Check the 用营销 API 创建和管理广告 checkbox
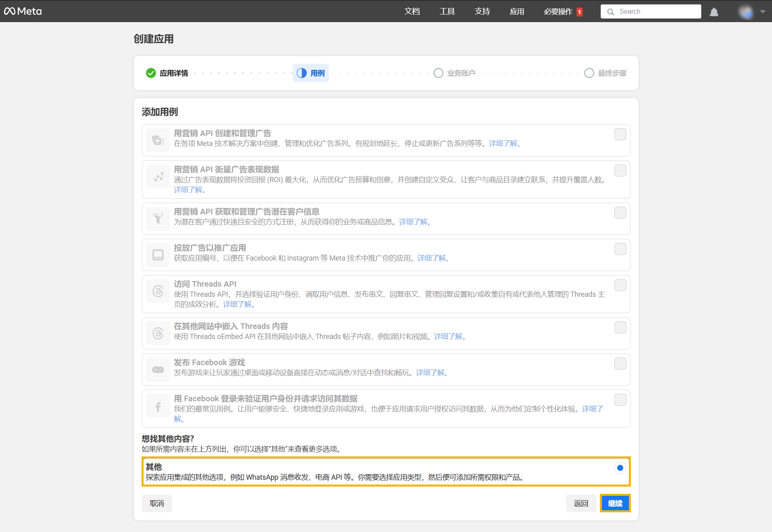772x532 pixels. (620, 134)
